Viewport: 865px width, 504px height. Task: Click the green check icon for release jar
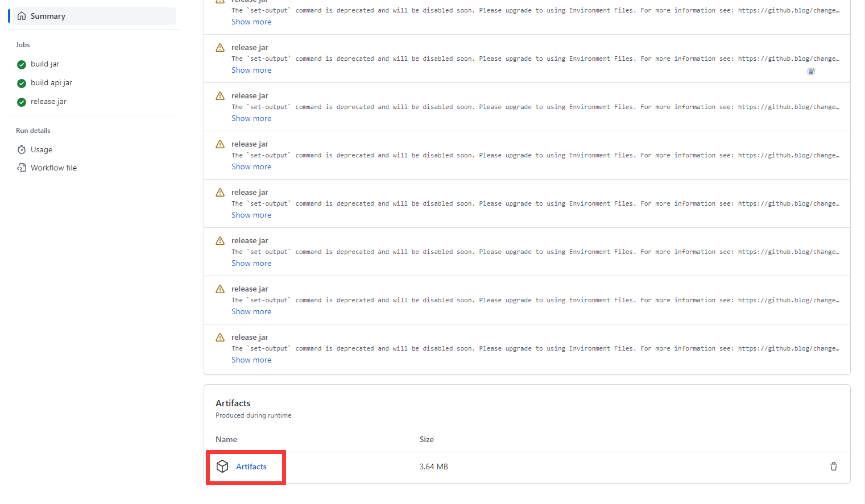click(22, 102)
